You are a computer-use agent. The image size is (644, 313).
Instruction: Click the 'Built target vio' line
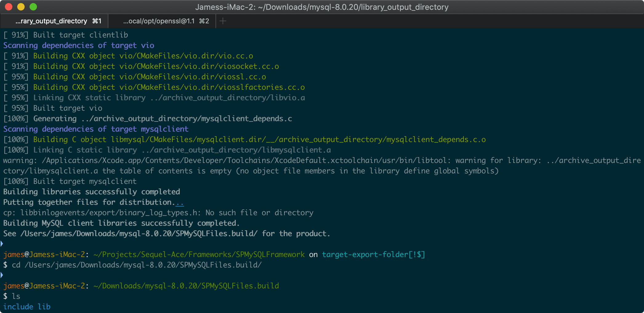click(x=53, y=108)
